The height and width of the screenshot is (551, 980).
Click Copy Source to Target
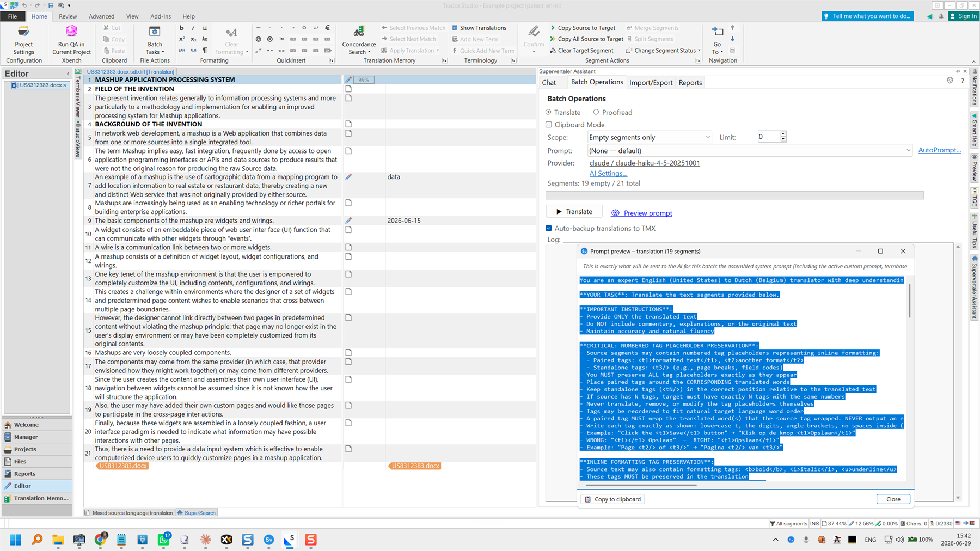583,28
